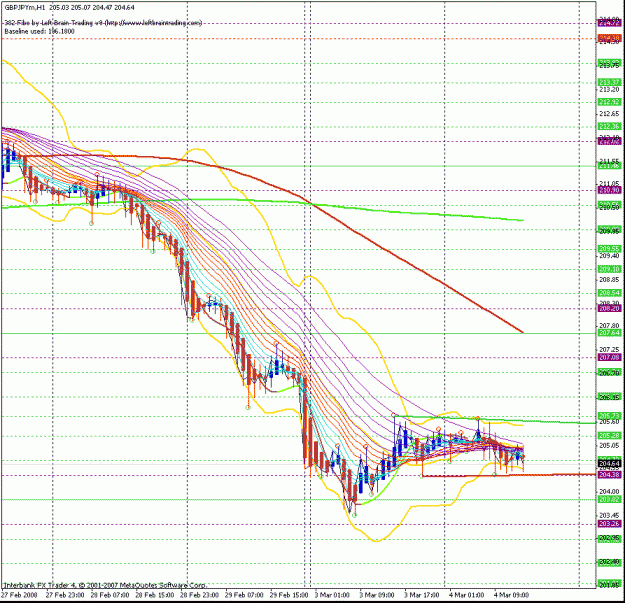Click the '27 Feb 2008' date label
The height and width of the screenshot is (603, 625).
[19, 595]
